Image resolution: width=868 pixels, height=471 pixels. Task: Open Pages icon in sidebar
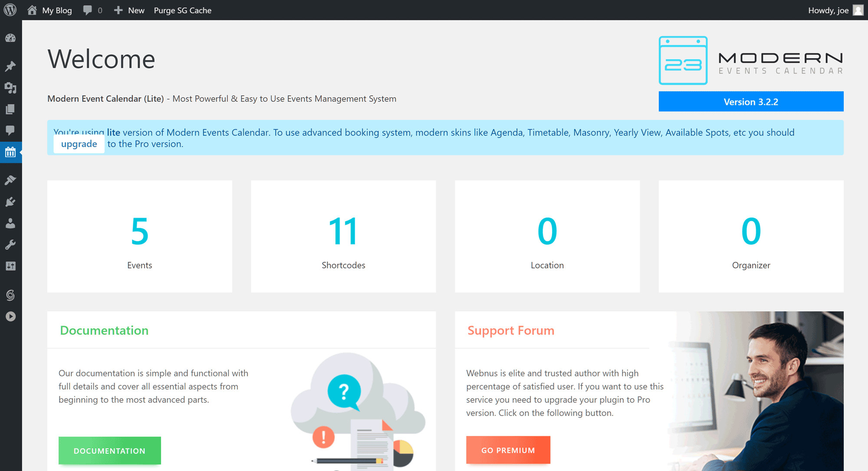click(10, 109)
